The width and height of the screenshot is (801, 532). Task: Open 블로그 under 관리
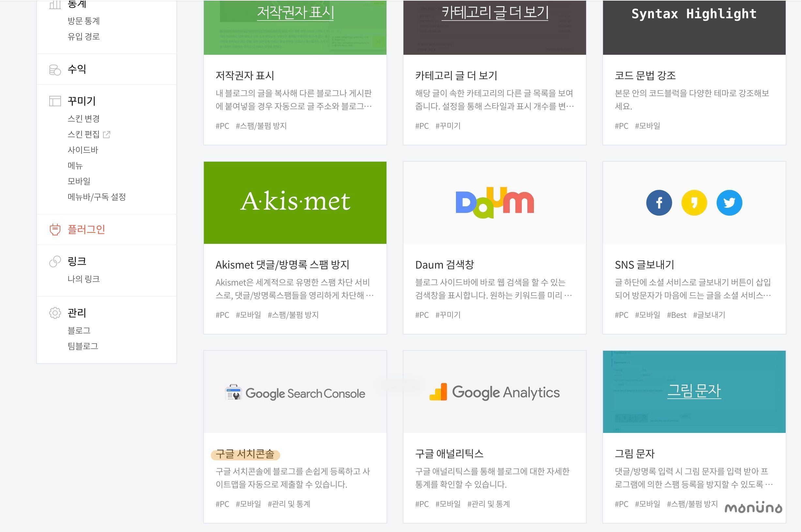pyautogui.click(x=79, y=331)
